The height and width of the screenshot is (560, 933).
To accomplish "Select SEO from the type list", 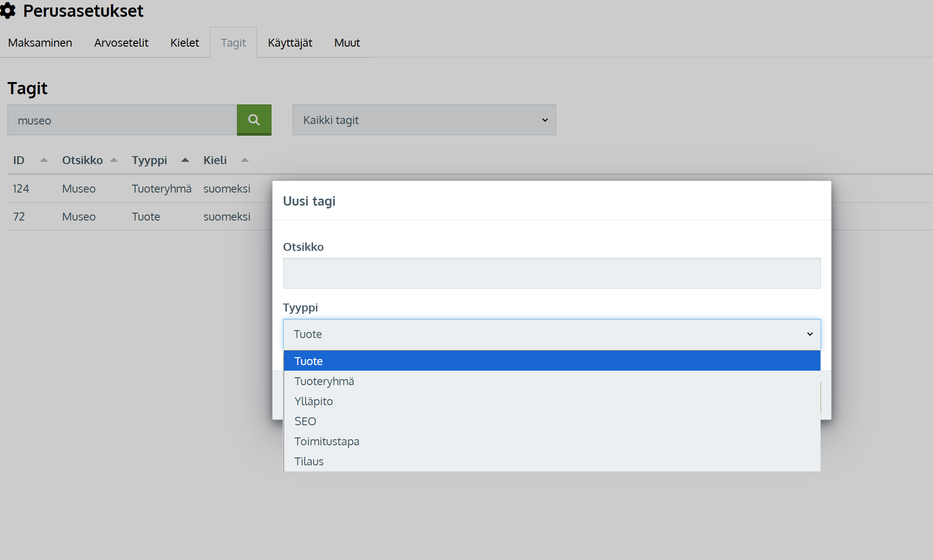I will (552, 421).
